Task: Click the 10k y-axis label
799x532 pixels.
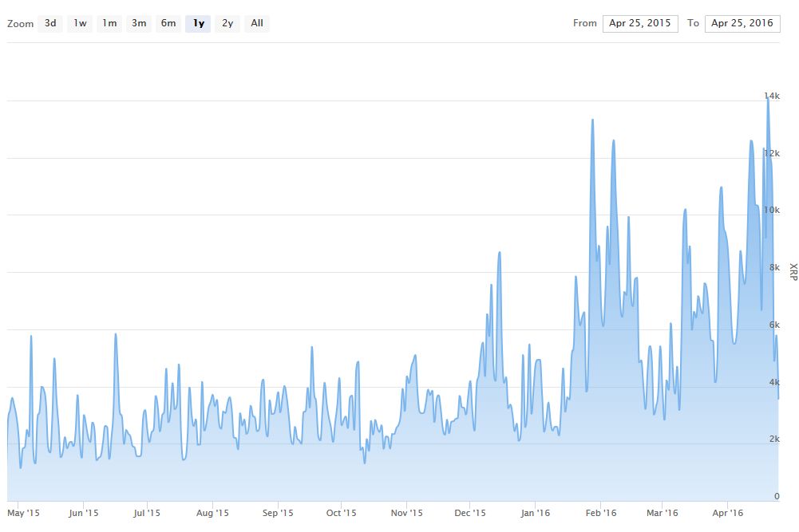Action: pyautogui.click(x=772, y=210)
